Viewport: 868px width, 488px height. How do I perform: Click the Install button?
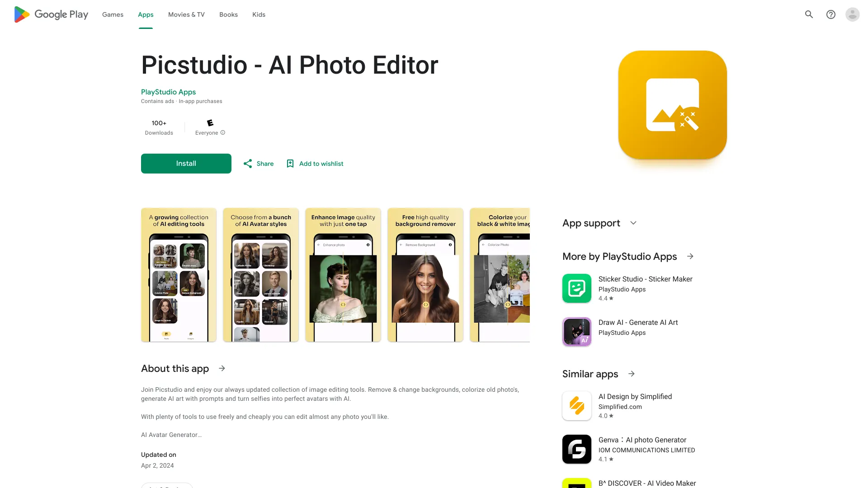[x=186, y=163]
